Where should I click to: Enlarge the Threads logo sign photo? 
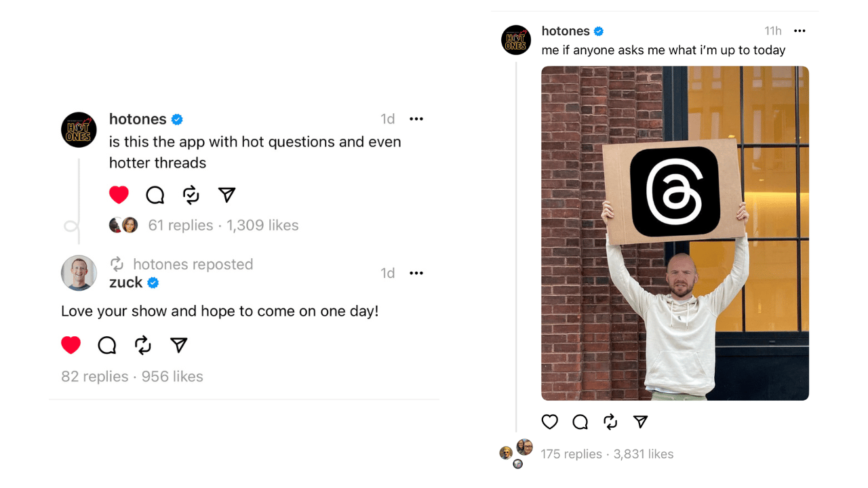[x=675, y=232]
